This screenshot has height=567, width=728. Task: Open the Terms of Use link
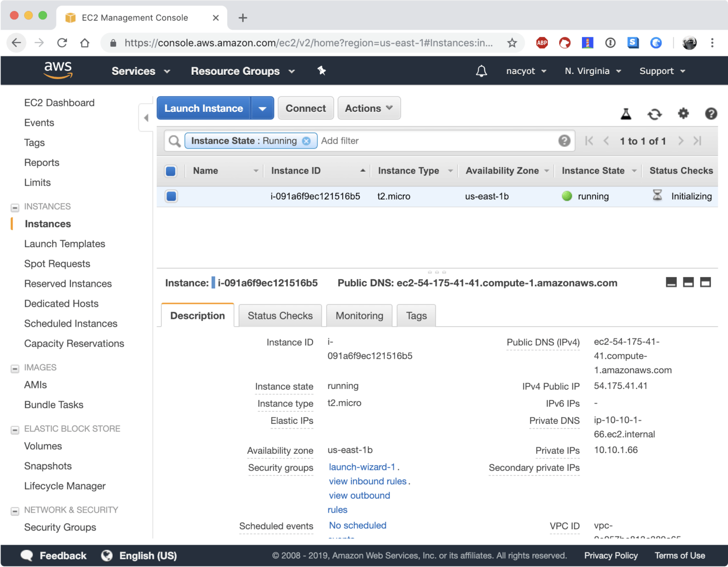coord(680,556)
